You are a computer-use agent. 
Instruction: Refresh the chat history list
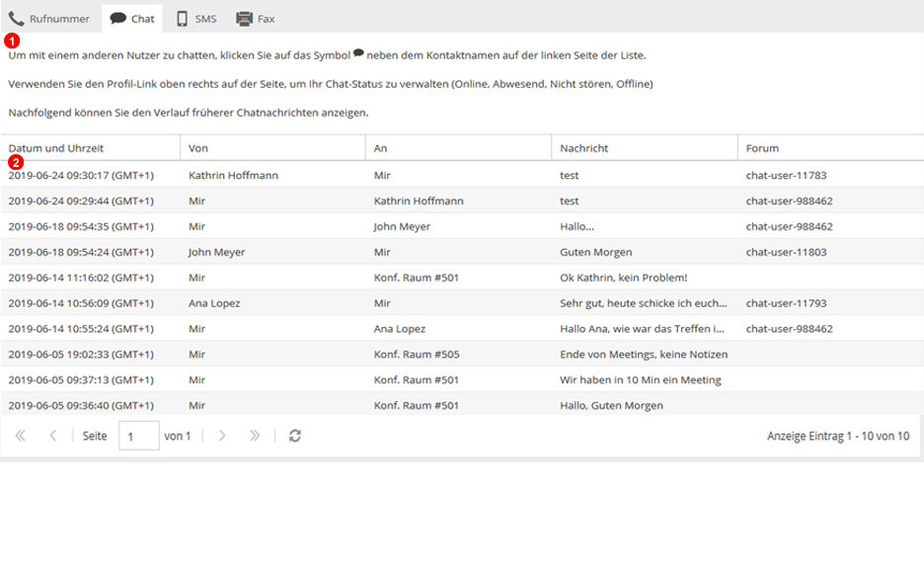click(x=294, y=436)
